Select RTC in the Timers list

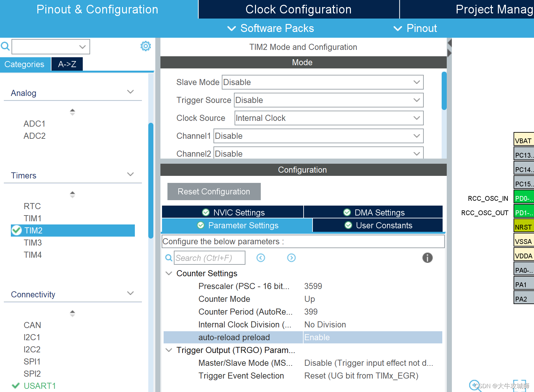coord(32,206)
